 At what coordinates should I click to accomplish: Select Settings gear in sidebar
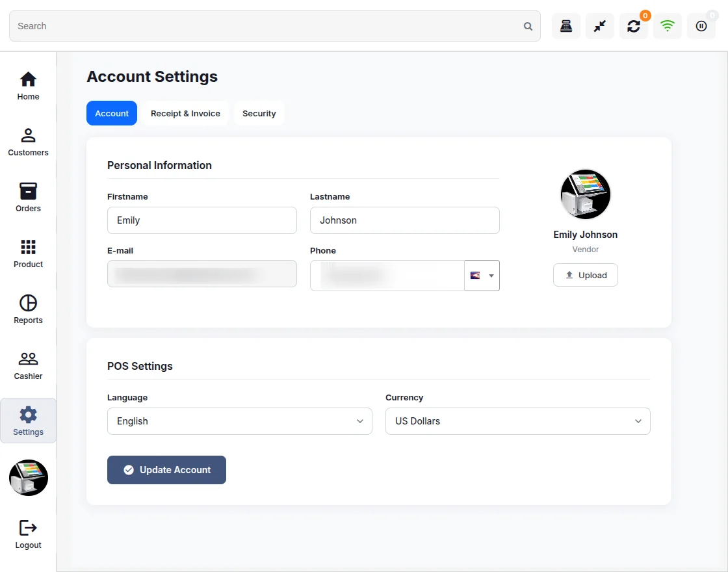(x=29, y=421)
